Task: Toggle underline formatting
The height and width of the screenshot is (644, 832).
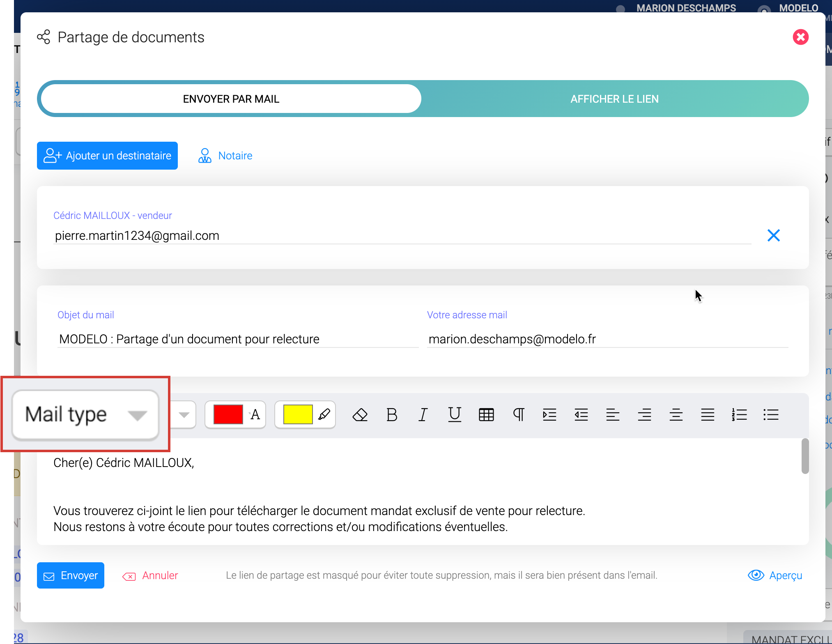Action: click(x=455, y=415)
